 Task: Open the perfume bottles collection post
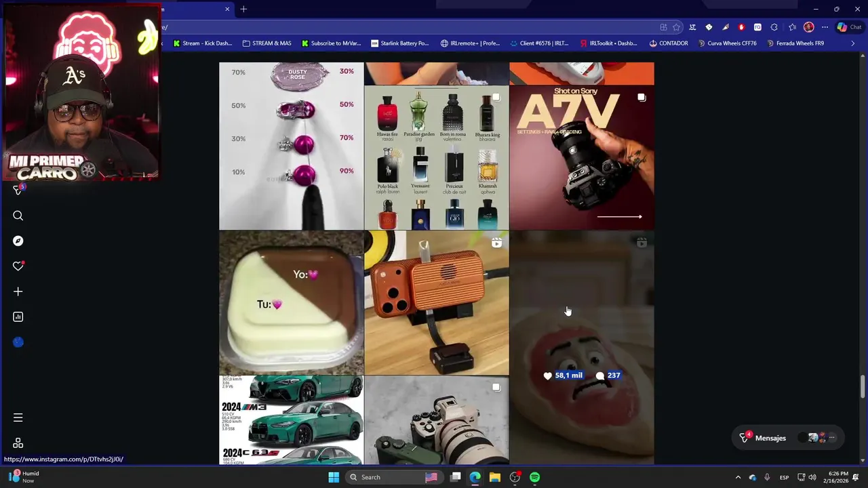point(436,157)
